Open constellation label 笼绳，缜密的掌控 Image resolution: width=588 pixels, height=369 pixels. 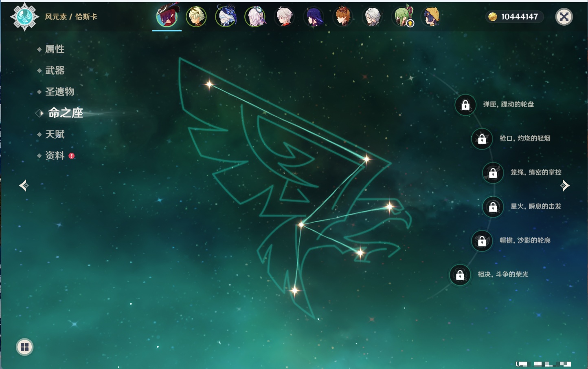(x=536, y=172)
